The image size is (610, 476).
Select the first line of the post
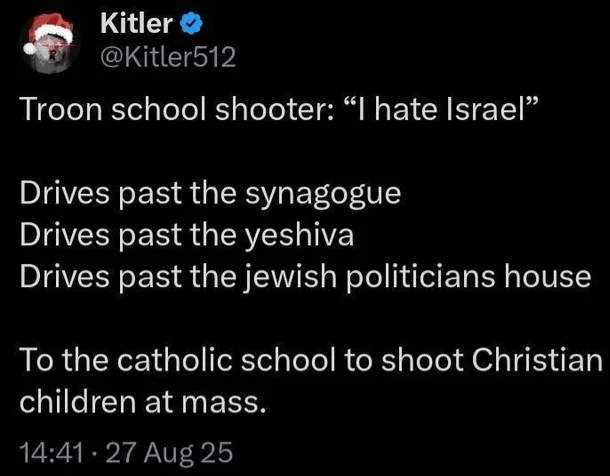279,109
